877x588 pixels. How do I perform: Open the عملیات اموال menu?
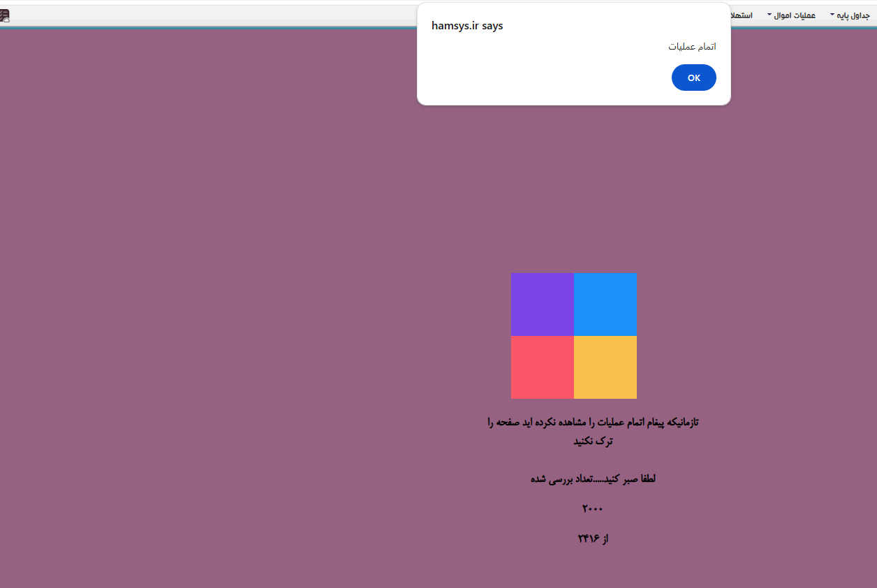pos(795,15)
